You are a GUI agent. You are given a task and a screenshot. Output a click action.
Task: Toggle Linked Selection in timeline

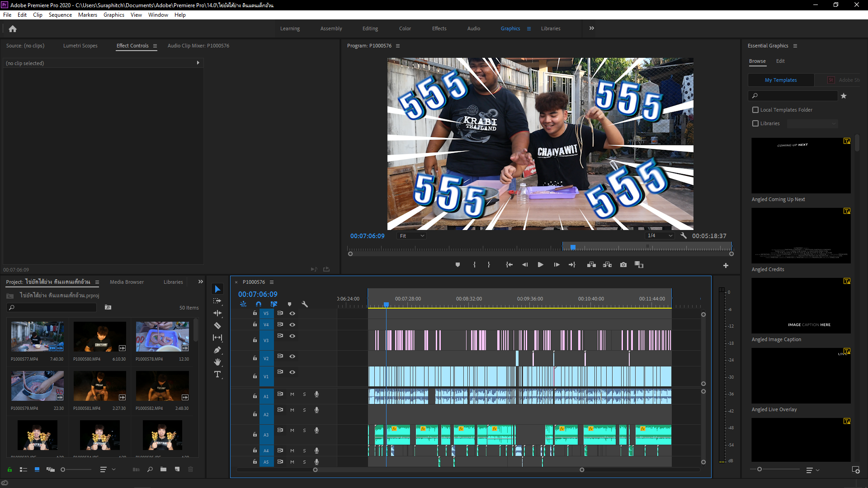[274, 305]
